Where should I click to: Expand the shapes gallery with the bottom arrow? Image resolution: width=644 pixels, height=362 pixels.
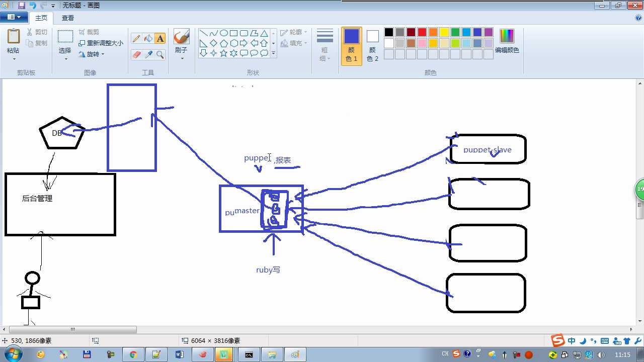(x=274, y=53)
